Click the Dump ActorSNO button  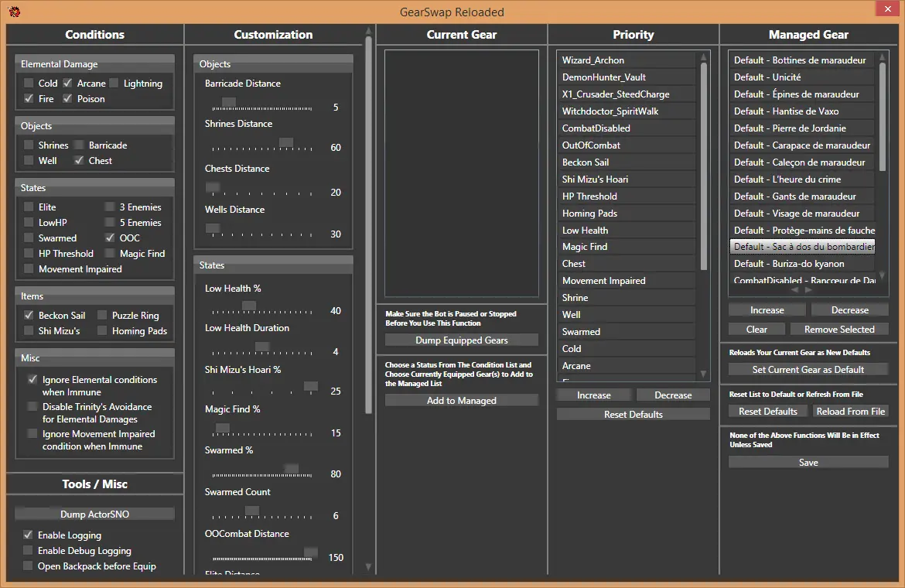pos(94,514)
